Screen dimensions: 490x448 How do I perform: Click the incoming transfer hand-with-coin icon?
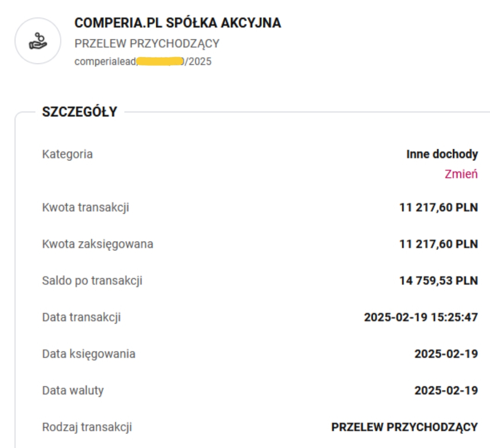point(37,41)
